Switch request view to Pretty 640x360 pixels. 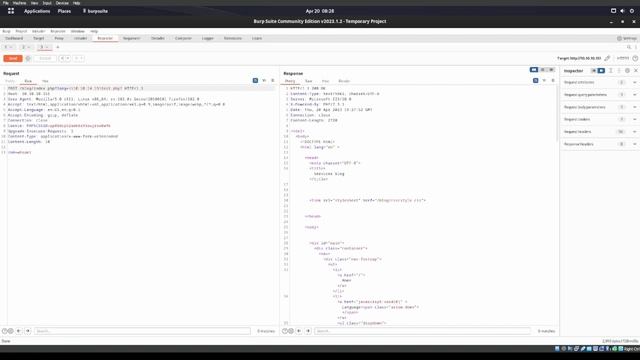pyautogui.click(x=10, y=81)
